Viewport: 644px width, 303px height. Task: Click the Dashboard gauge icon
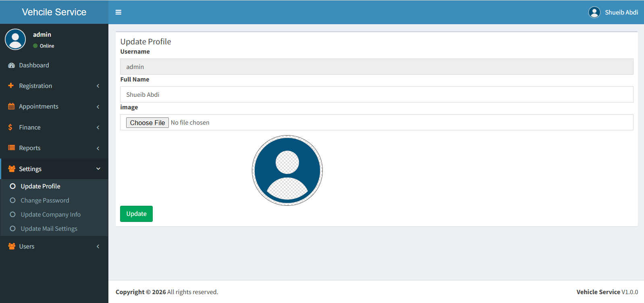(11, 65)
